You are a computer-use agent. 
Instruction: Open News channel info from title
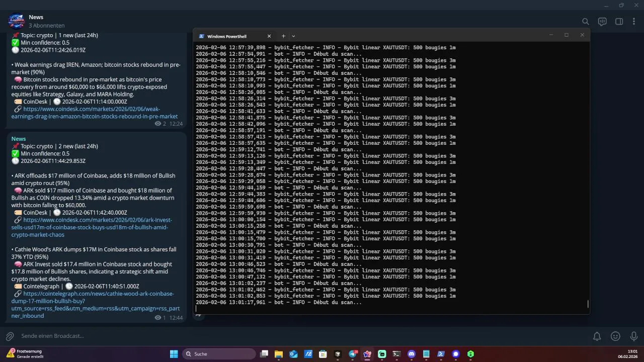(x=36, y=17)
